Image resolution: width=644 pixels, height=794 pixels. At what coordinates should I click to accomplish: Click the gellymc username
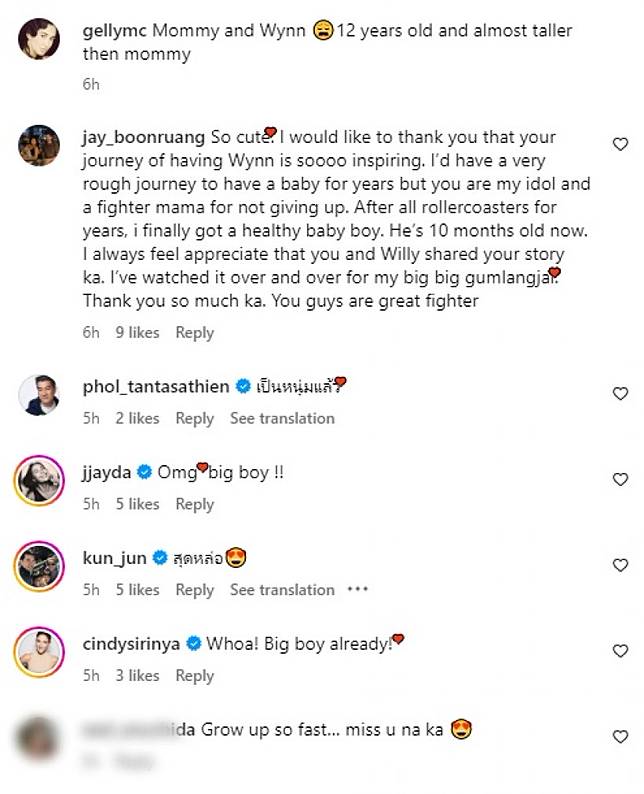(113, 31)
